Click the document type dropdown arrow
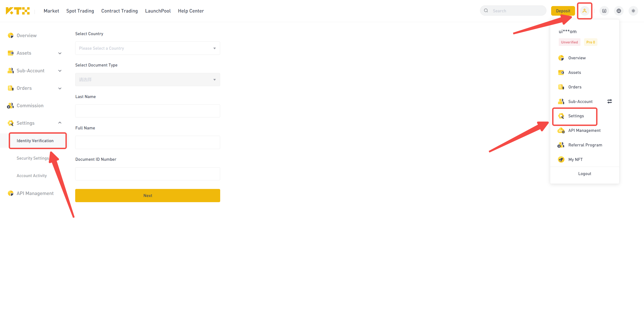The height and width of the screenshot is (317, 644). pyautogui.click(x=214, y=79)
